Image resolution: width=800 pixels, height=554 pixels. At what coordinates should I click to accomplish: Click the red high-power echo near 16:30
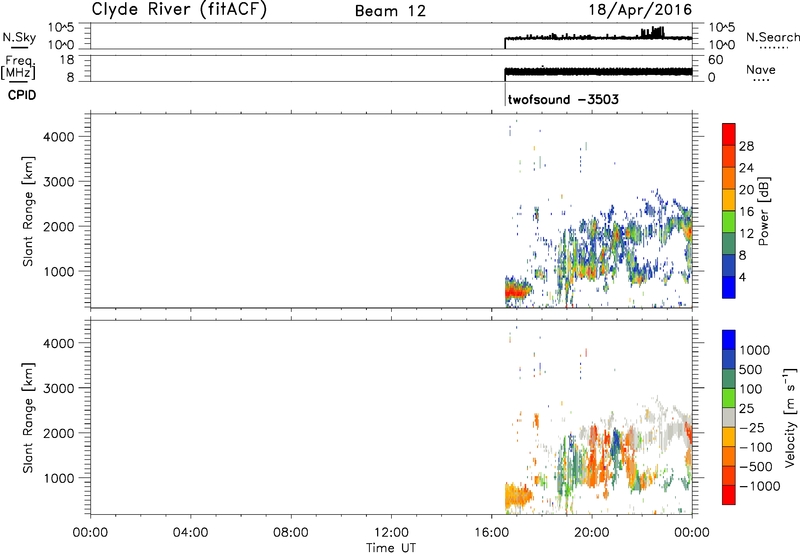(x=515, y=292)
